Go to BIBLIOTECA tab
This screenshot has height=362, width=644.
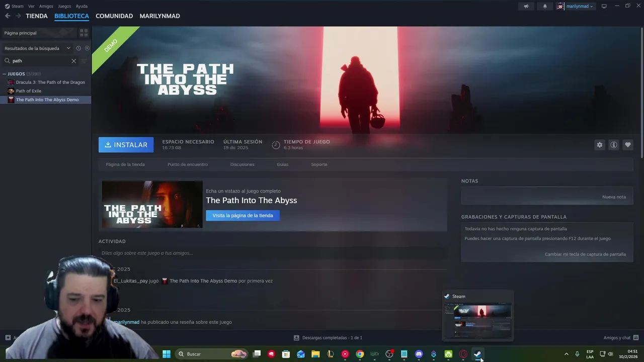tap(71, 16)
